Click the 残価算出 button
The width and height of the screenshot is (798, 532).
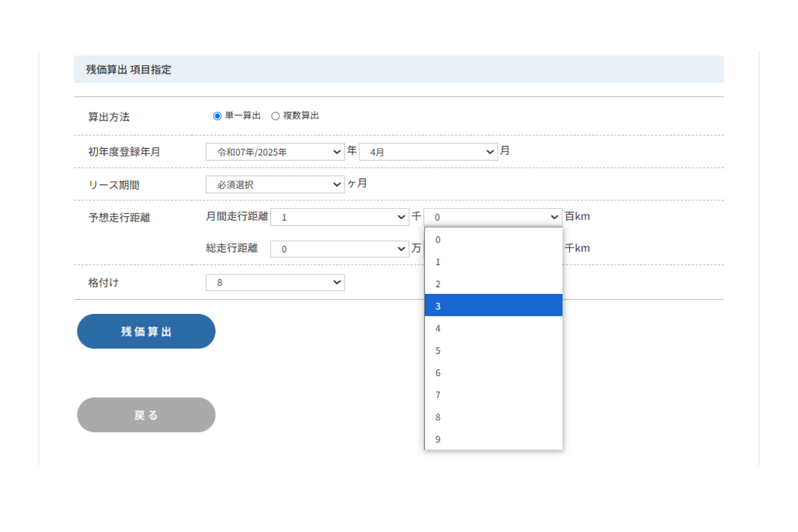click(x=146, y=331)
